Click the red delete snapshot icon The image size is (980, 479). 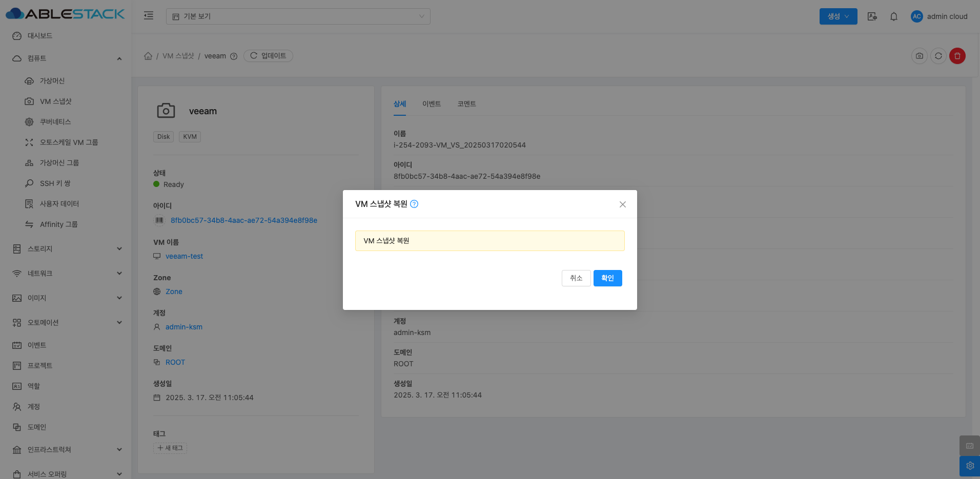pos(957,56)
